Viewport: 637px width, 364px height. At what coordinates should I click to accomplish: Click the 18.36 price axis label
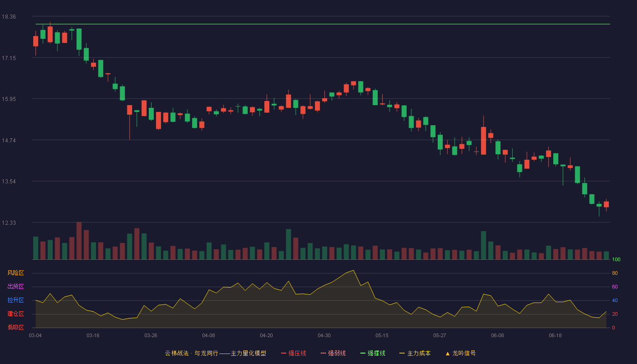tap(9, 17)
